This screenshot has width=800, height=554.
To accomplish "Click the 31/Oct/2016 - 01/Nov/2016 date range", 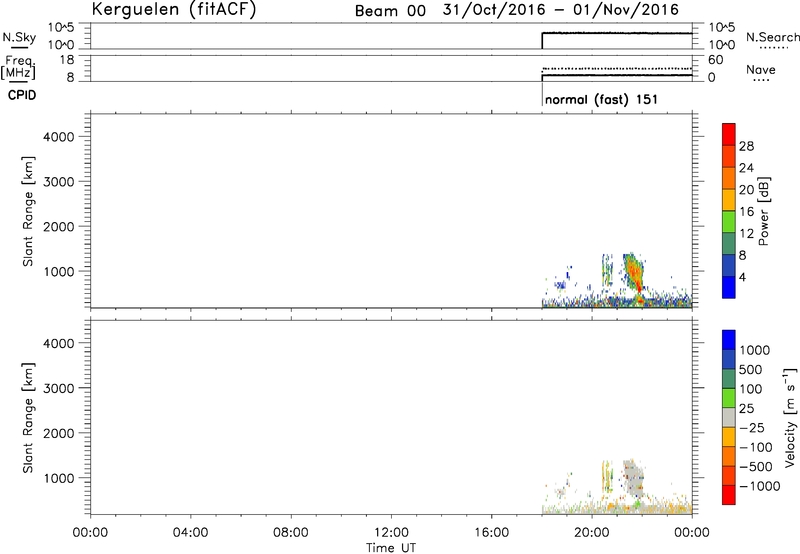I will tap(561, 10).
